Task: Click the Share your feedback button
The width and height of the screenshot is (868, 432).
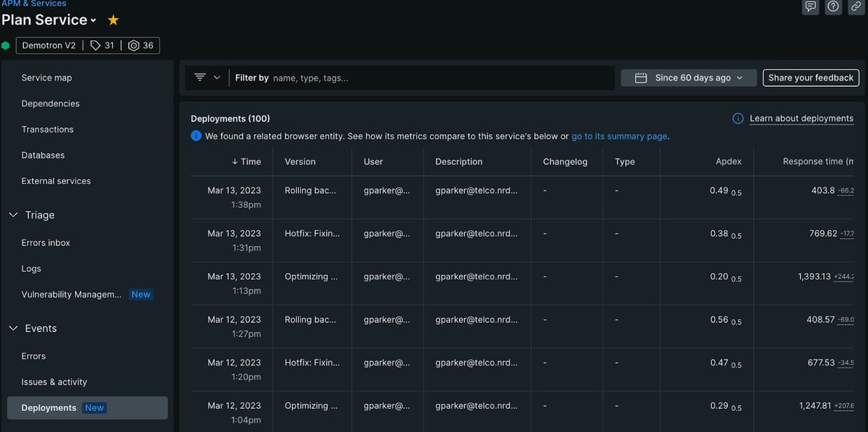Action: pos(811,77)
